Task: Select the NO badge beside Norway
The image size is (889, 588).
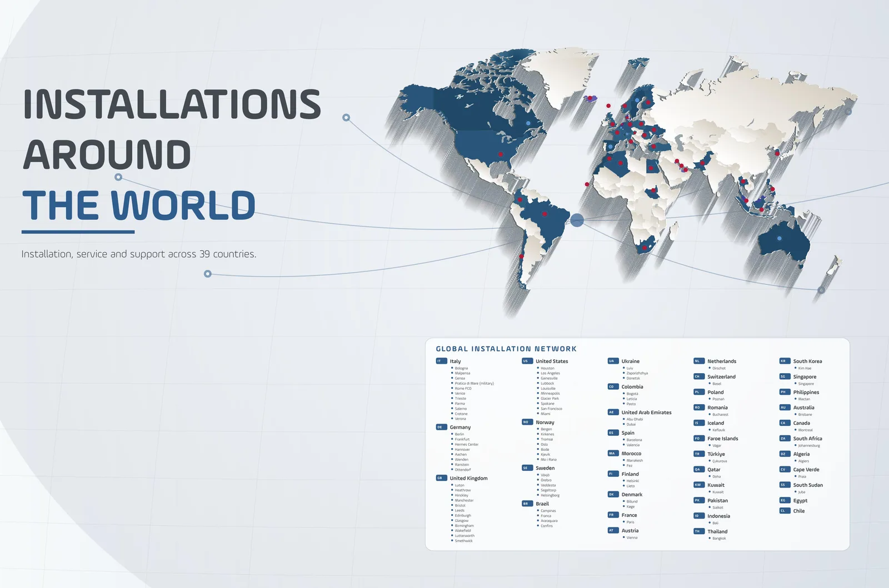Action: point(527,422)
